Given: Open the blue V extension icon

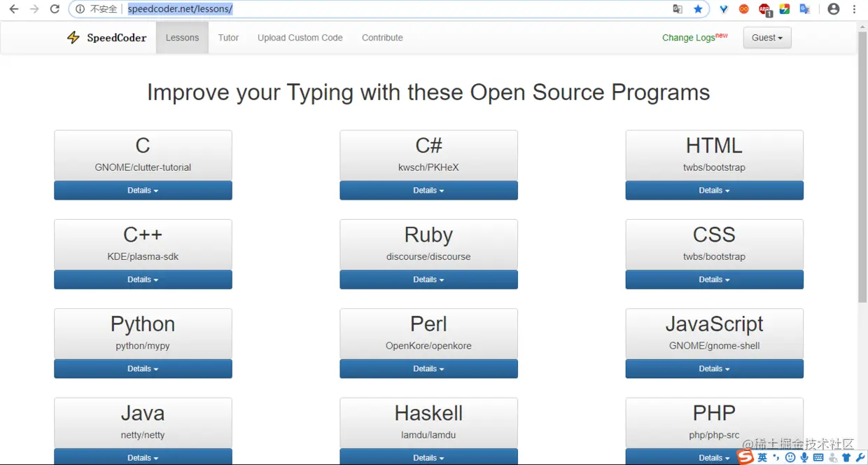Looking at the screenshot, I should (724, 9).
